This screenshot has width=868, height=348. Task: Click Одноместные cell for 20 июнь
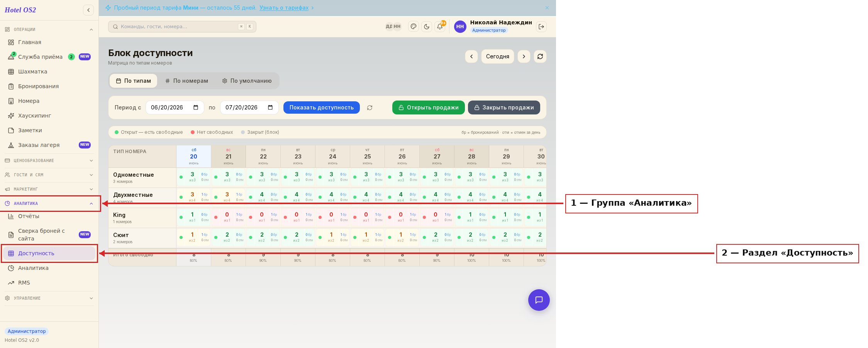point(193,177)
